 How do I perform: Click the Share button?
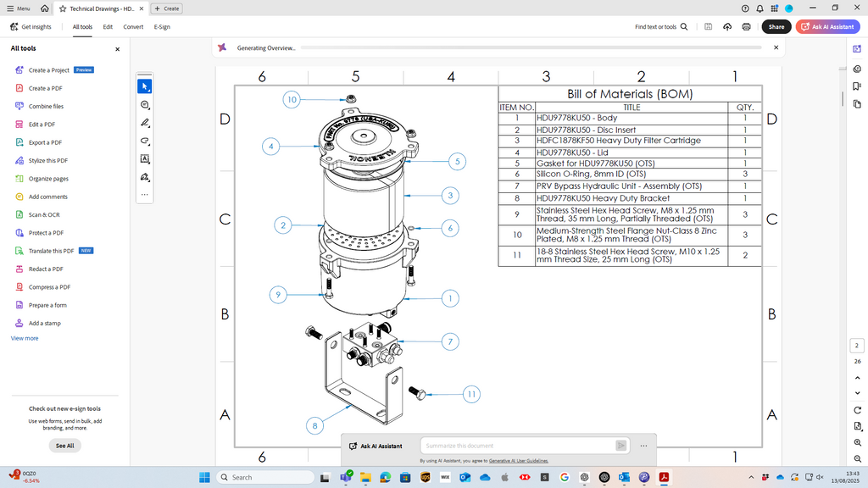tap(776, 26)
